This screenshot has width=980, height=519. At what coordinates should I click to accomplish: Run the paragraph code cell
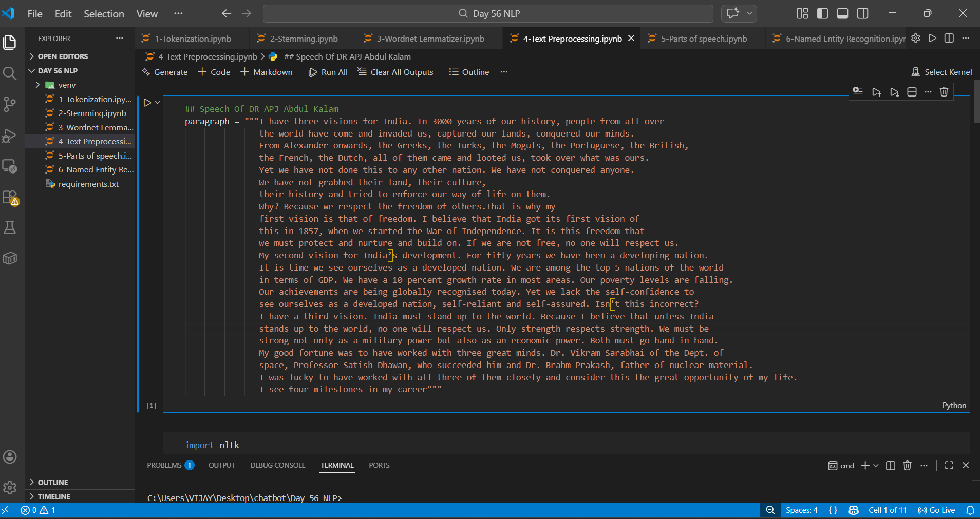coord(147,103)
